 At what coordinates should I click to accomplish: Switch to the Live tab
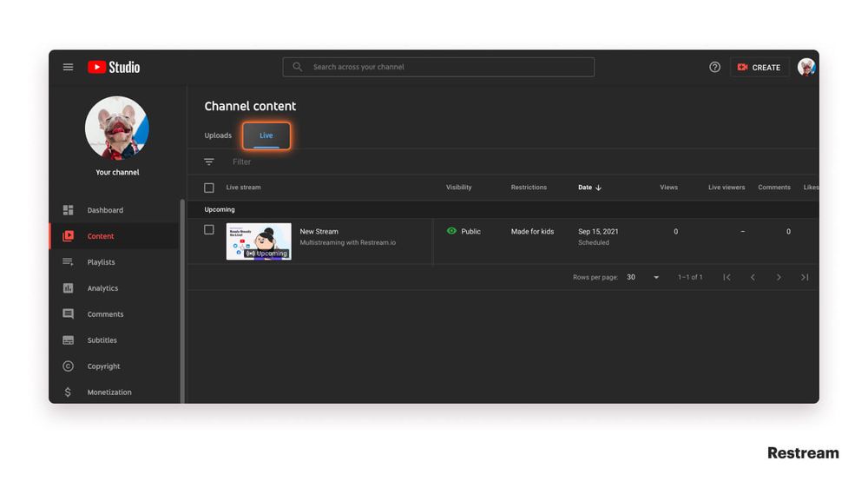coord(266,135)
